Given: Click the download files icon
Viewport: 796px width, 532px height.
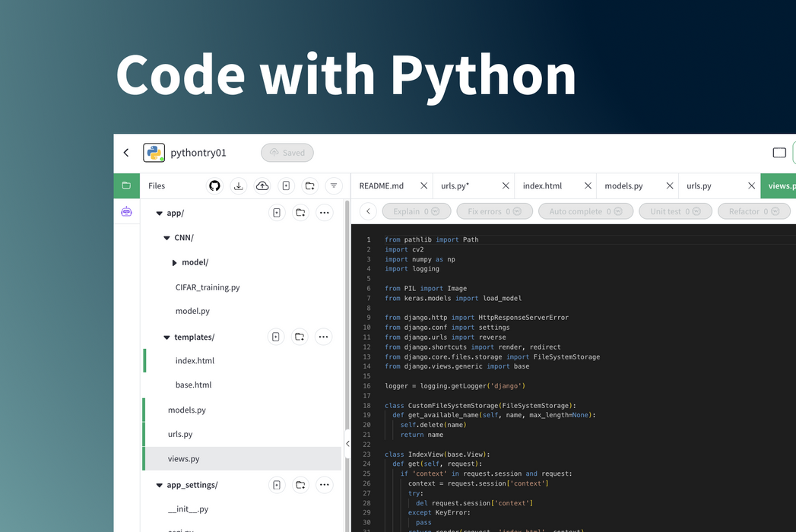Looking at the screenshot, I should tap(238, 185).
